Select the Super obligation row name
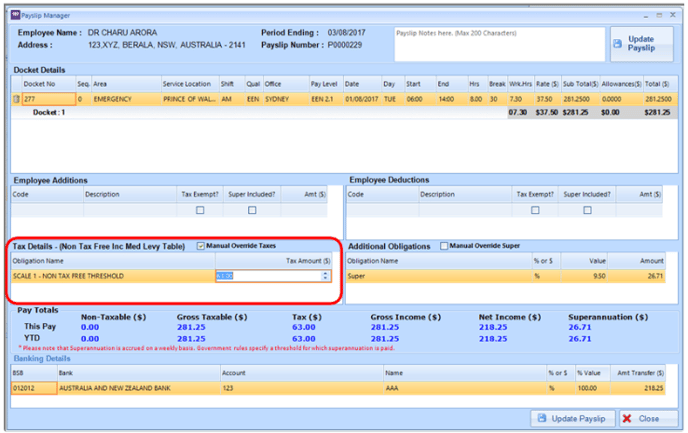Viewport: 688px width, 433px height. tap(438, 276)
